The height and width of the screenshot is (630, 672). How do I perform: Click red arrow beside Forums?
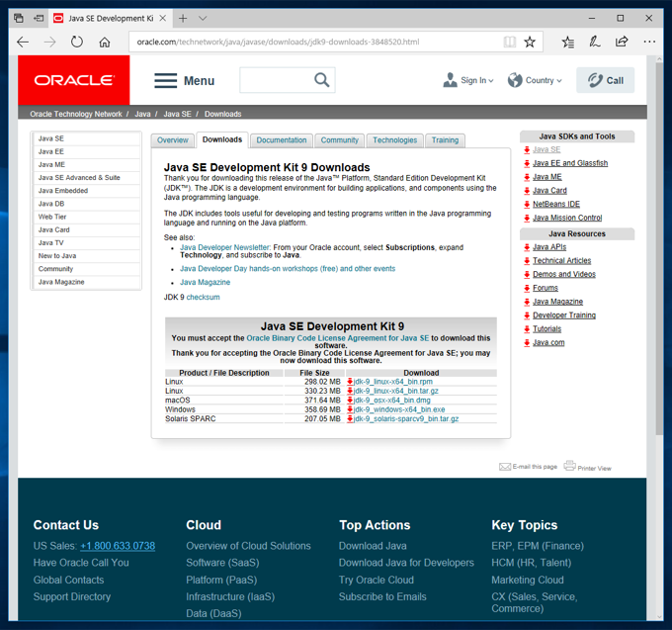[527, 288]
